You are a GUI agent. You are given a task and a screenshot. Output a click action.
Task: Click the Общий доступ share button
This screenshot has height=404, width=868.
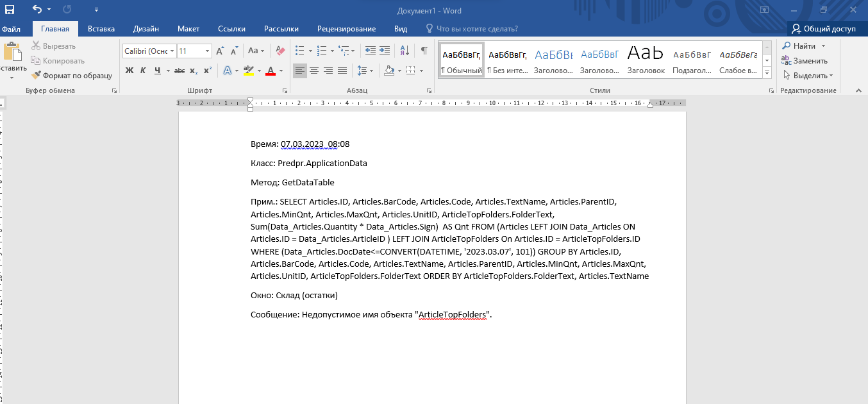(823, 29)
